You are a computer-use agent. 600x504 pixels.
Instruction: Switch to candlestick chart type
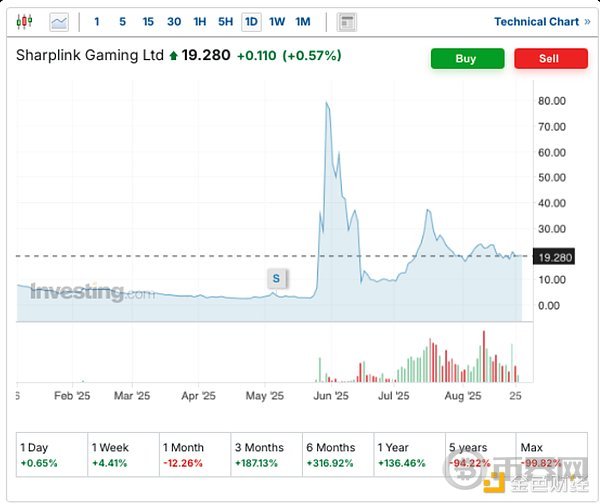click(x=24, y=22)
